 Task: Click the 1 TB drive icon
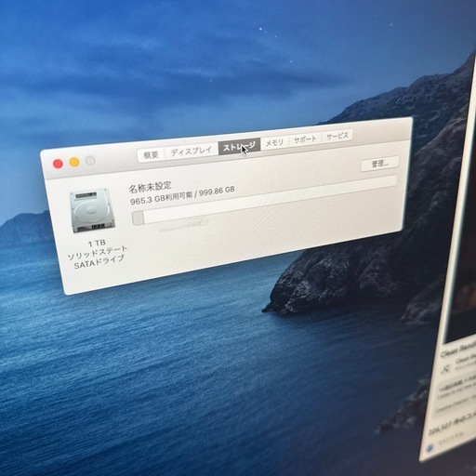92,210
